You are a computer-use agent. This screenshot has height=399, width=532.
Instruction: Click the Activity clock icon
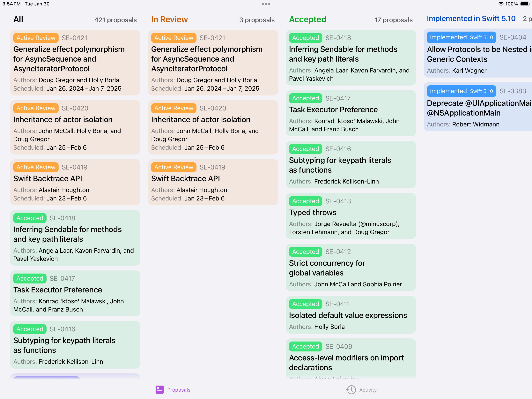click(351, 390)
